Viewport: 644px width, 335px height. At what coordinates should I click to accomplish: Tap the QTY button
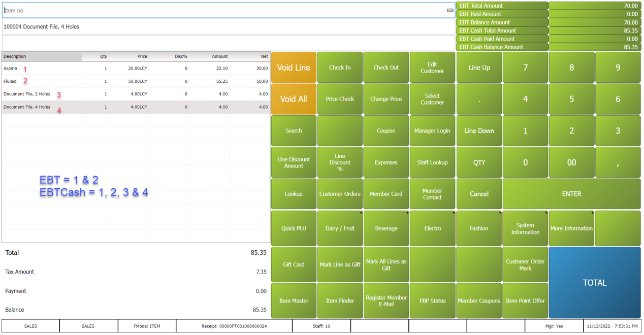479,162
